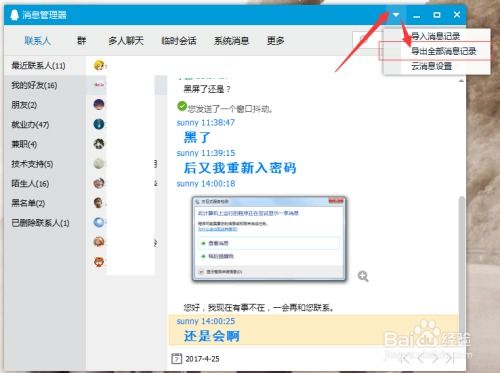This screenshot has width=500, height=373.
Task: Select 导入消息记录 menu entry
Action: [x=436, y=36]
